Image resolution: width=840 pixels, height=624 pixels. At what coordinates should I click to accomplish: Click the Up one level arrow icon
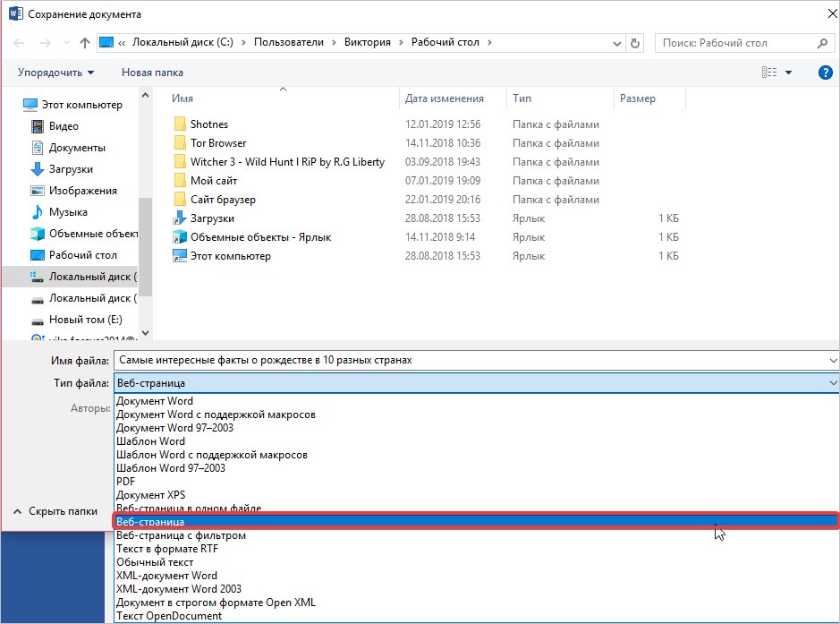[x=85, y=43]
